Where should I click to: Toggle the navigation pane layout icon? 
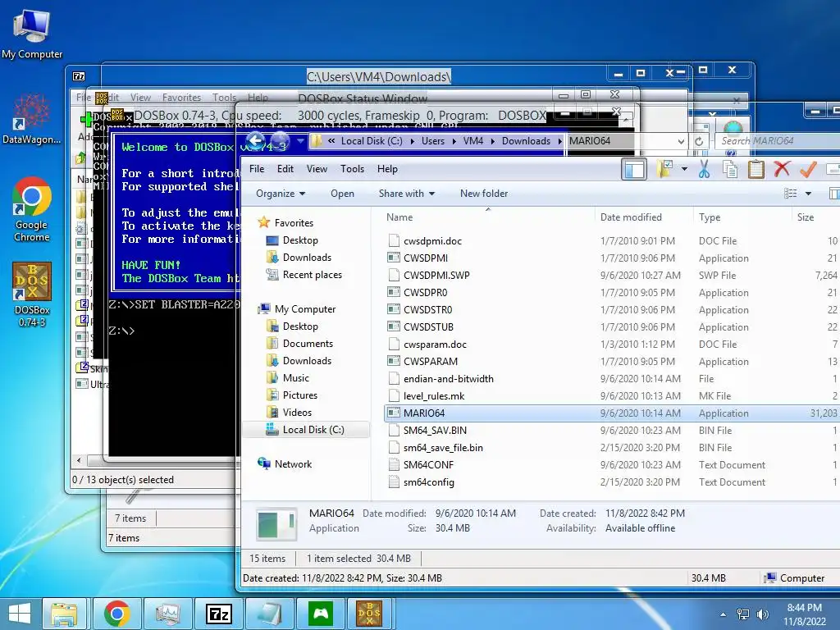634,169
